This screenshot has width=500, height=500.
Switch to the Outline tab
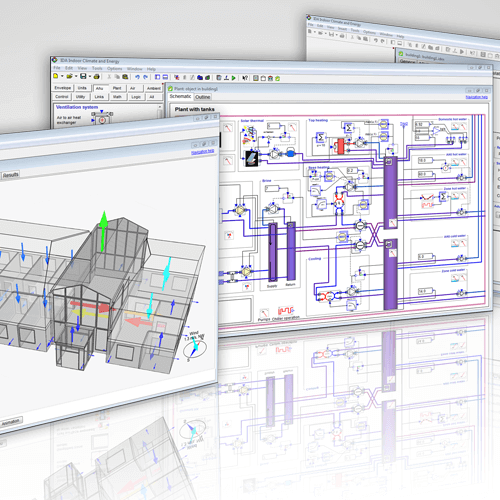click(x=202, y=97)
